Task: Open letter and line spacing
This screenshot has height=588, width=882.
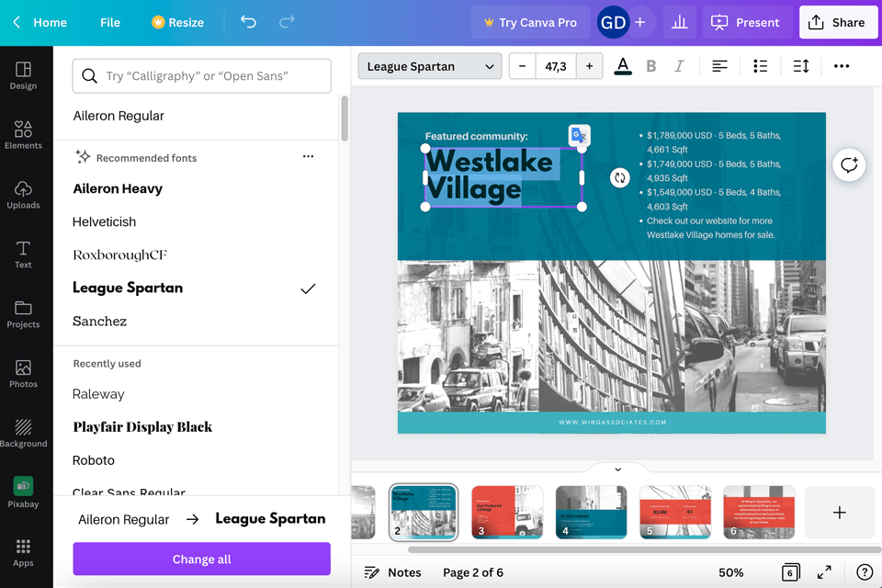Action: tap(801, 66)
